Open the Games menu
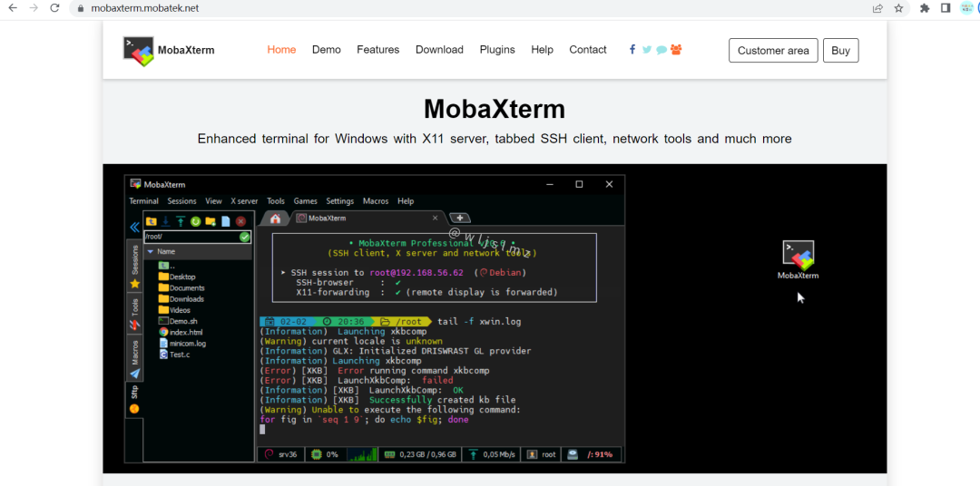980x486 pixels. 306,201
